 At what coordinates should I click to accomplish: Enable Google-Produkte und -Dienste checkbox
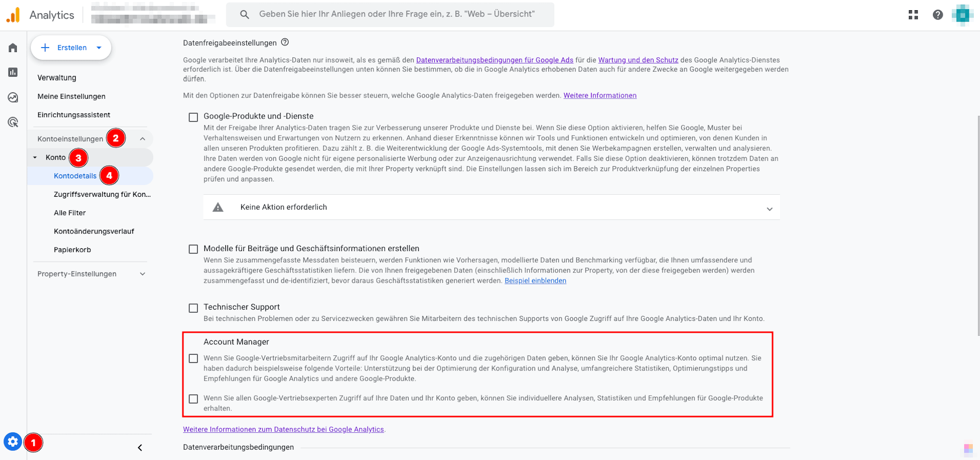[193, 118]
